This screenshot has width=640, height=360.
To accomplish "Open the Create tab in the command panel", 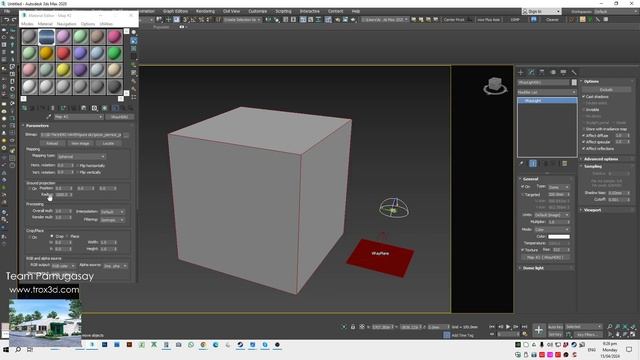I will pyautogui.click(x=521, y=72).
